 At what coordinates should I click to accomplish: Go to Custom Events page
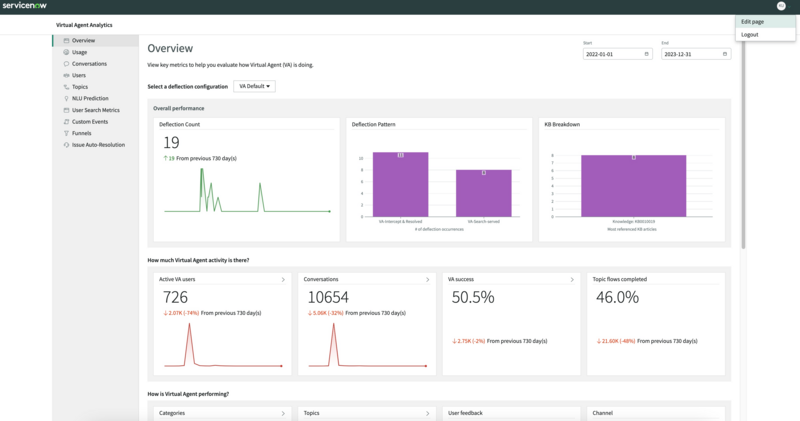click(95, 122)
